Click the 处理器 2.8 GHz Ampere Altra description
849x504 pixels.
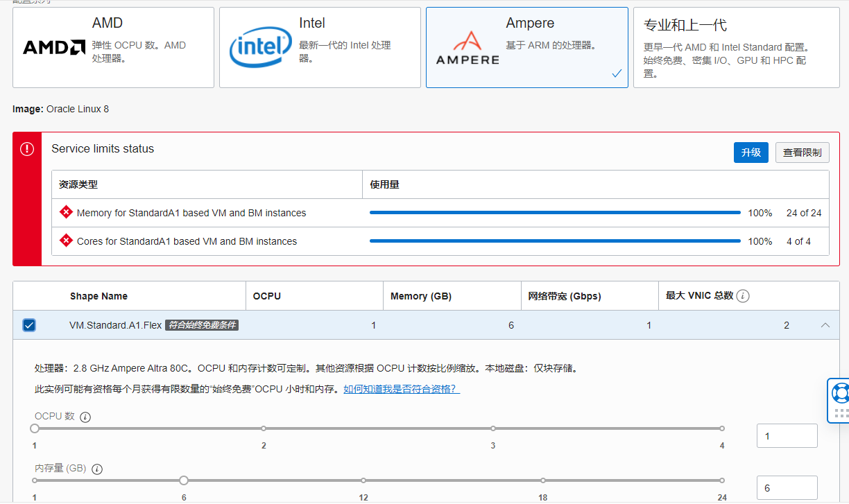tap(306, 368)
